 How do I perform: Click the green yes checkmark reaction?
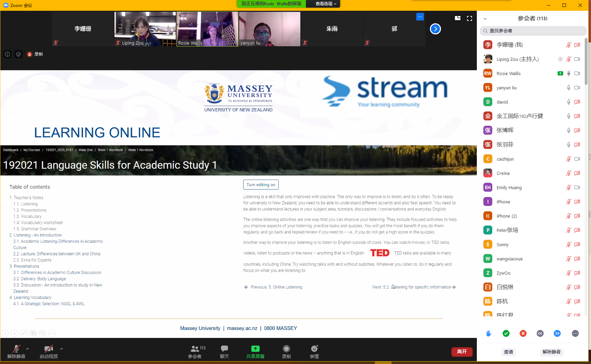point(506,333)
